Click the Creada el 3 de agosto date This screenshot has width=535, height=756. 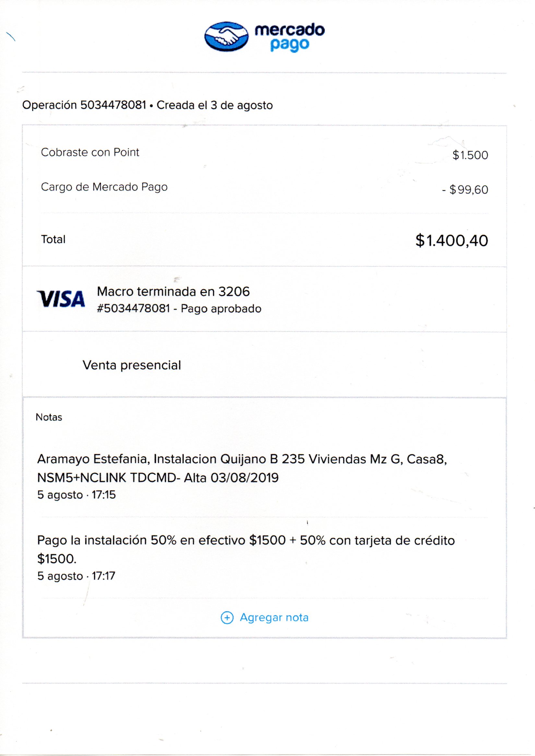click(214, 105)
